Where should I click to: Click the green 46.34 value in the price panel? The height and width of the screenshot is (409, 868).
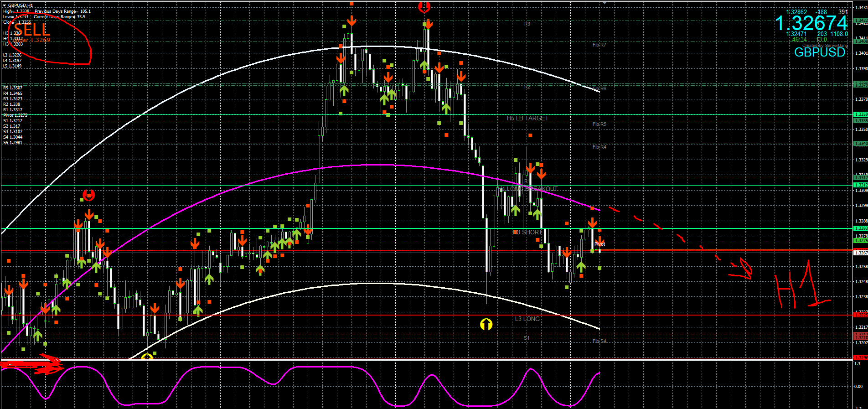[799, 40]
